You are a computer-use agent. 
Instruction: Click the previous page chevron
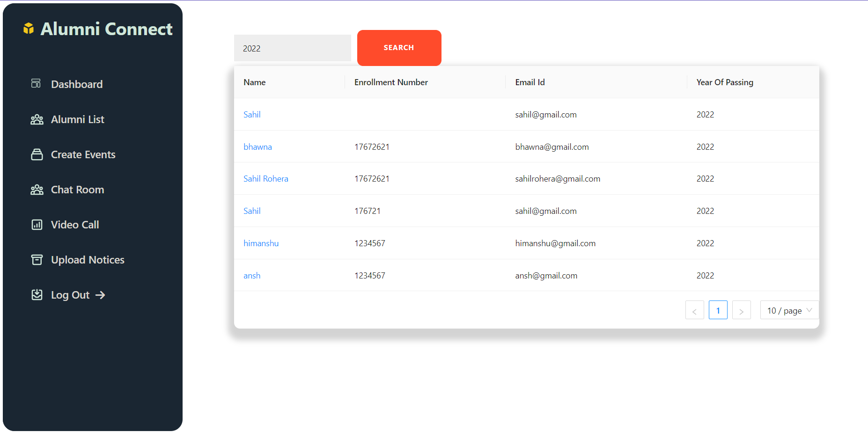pyautogui.click(x=694, y=310)
